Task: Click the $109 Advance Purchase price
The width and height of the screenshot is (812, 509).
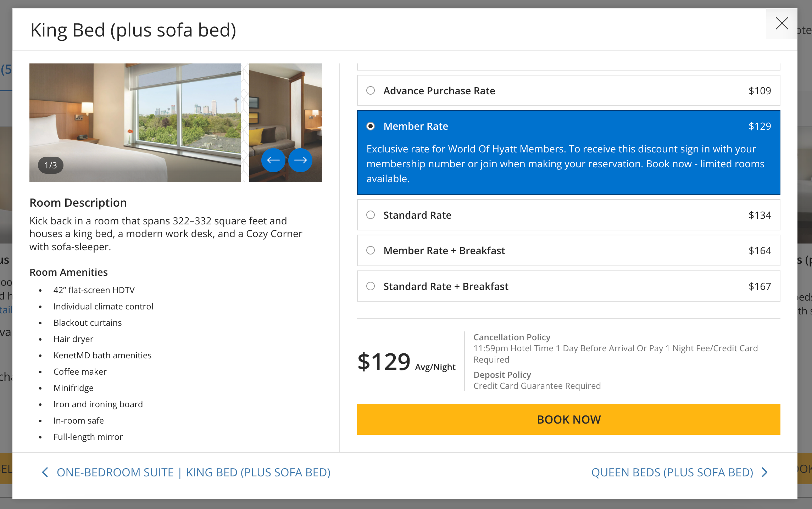Action: point(760,91)
